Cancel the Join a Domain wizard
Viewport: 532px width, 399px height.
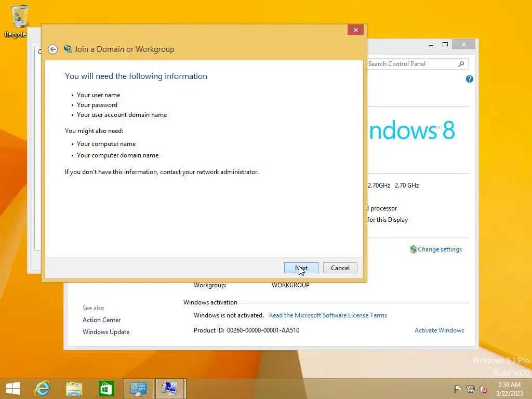[340, 268]
